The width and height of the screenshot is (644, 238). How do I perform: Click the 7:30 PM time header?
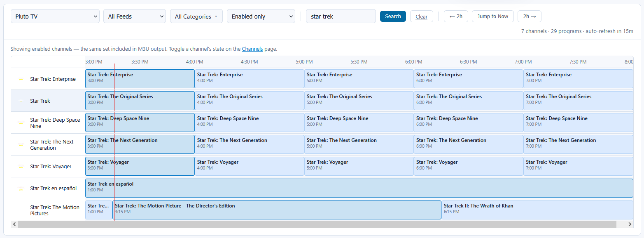point(578,62)
